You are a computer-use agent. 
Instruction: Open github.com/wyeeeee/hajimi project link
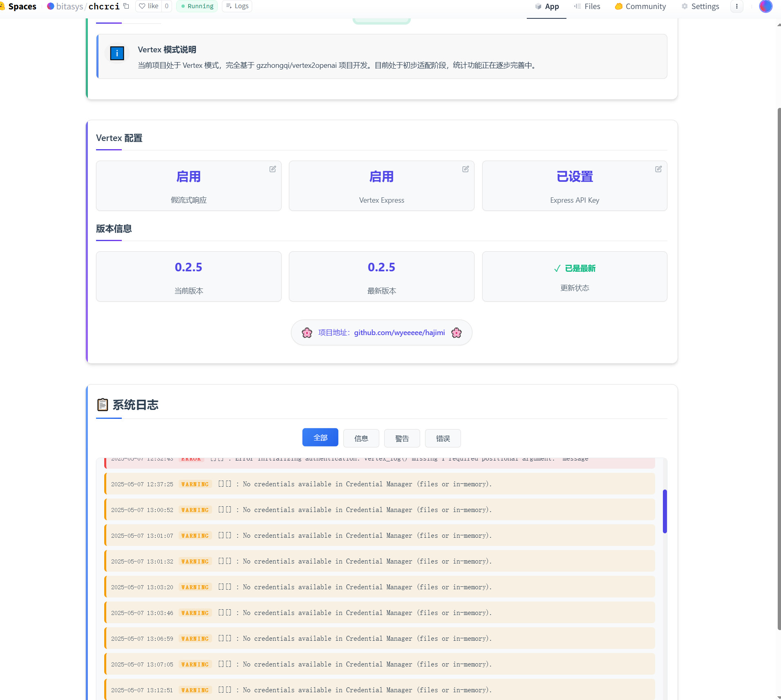(x=399, y=333)
